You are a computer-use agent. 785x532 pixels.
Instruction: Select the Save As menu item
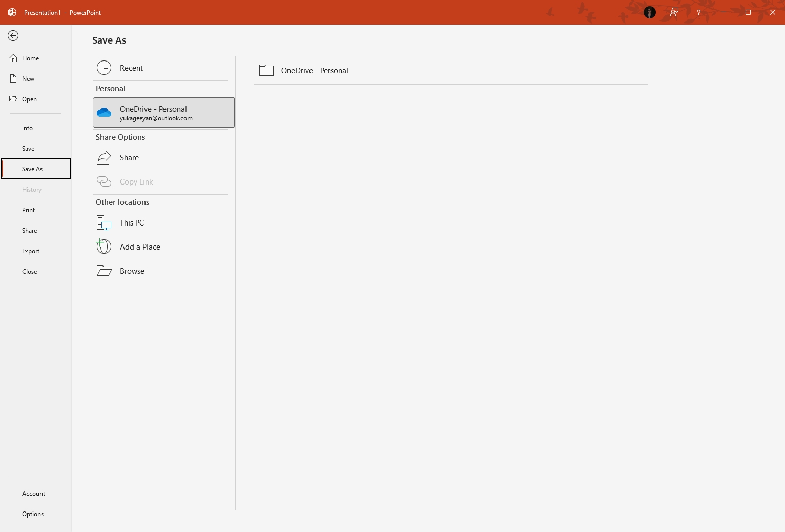coord(36,169)
